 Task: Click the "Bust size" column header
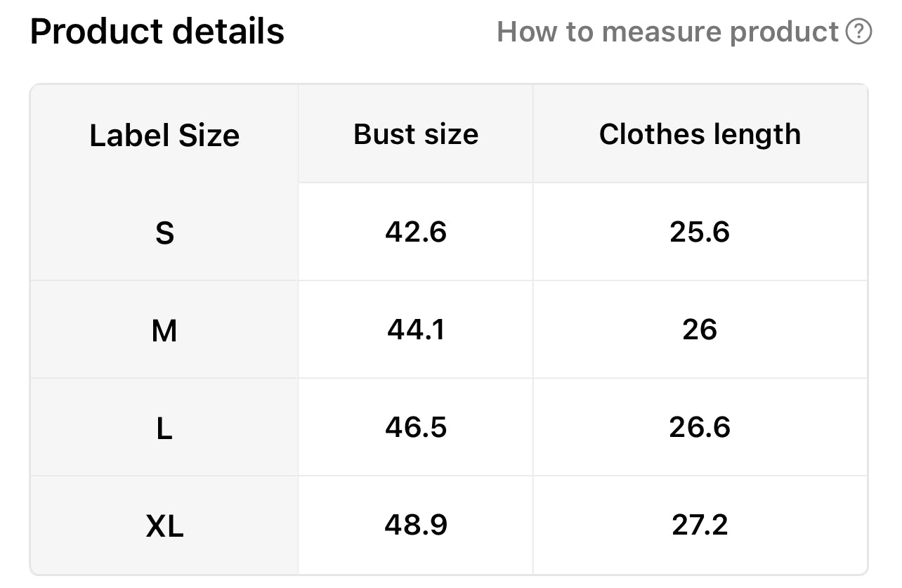coord(416,133)
